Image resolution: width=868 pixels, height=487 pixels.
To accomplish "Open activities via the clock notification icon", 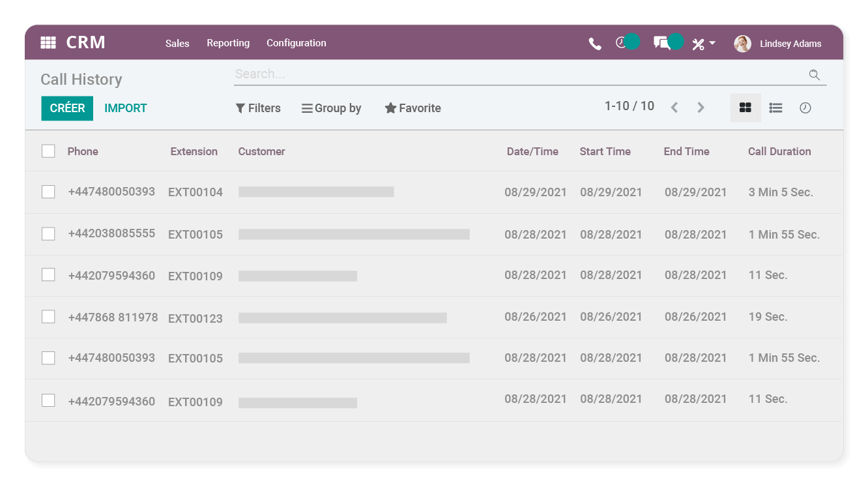I will (621, 43).
